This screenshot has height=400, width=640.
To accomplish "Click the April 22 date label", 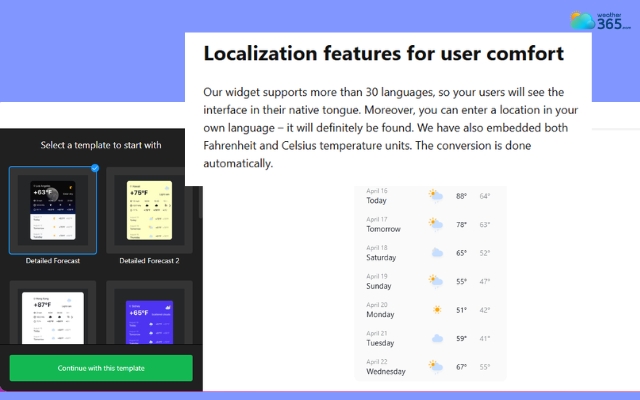I will pyautogui.click(x=377, y=362).
